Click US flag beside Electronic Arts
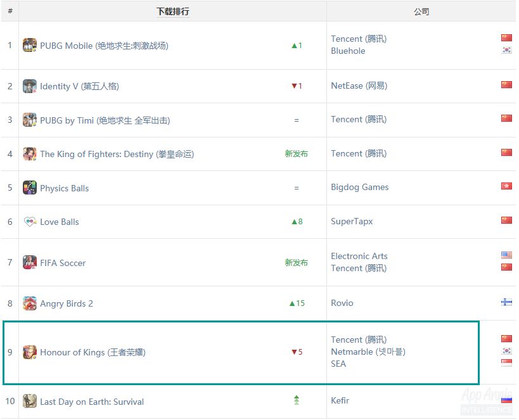The image size is (519, 420). coord(506,255)
